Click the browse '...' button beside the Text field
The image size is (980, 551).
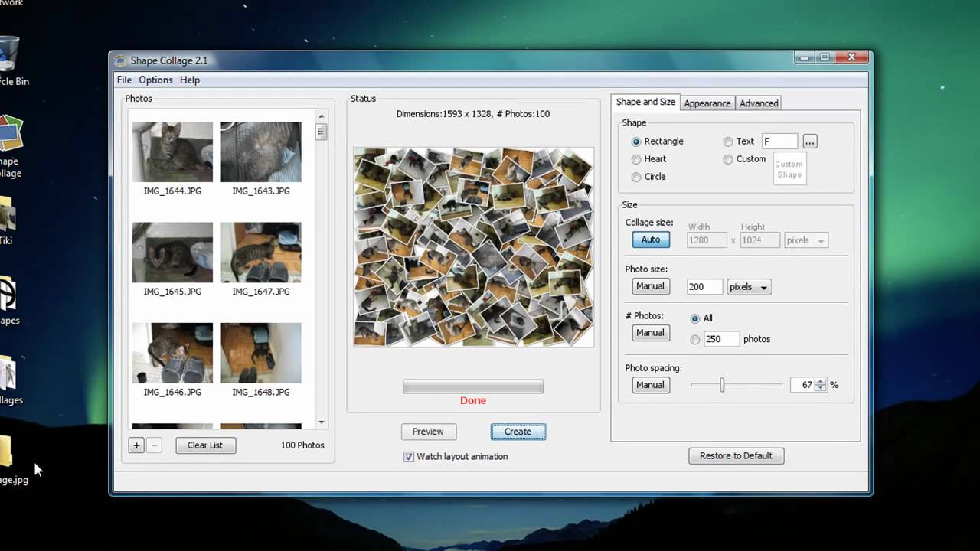810,142
